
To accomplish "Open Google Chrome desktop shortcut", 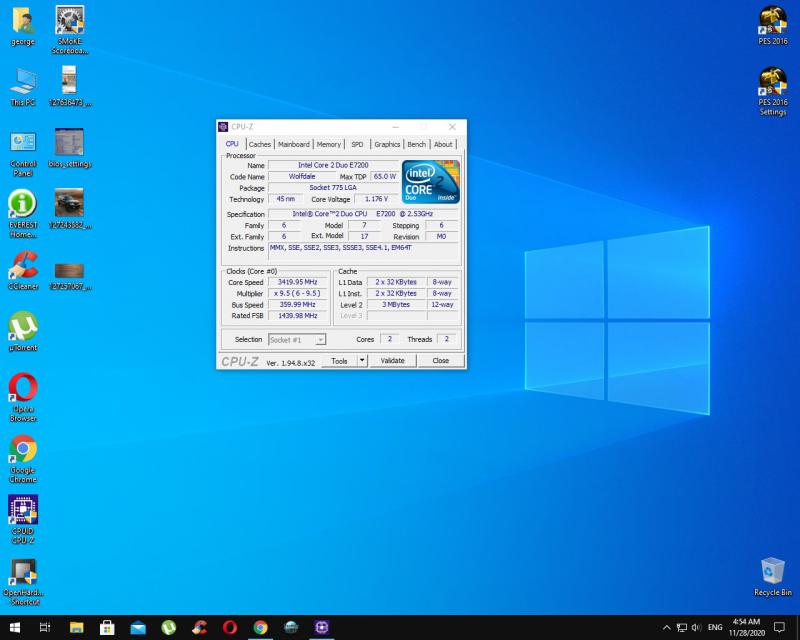I will click(22, 450).
